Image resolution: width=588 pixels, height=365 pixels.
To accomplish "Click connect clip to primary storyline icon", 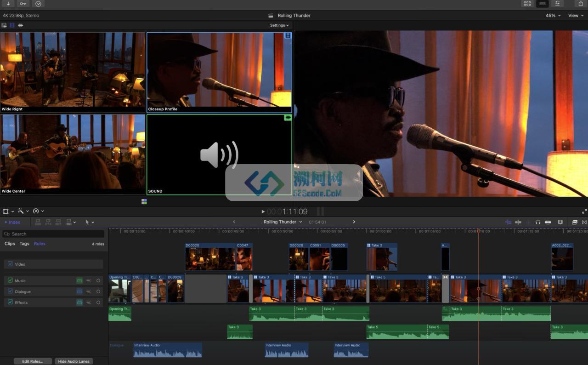I will (38, 222).
